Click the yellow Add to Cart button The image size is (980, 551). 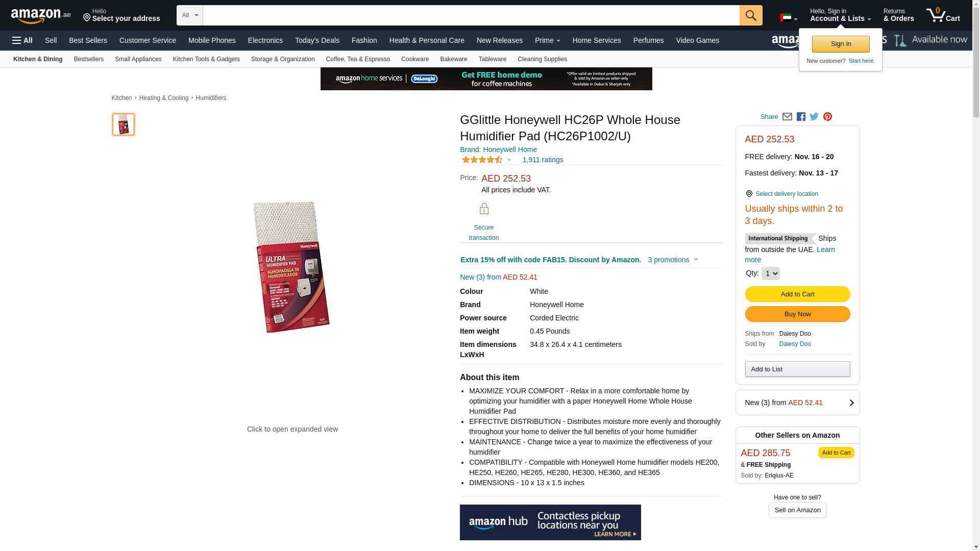pos(797,294)
